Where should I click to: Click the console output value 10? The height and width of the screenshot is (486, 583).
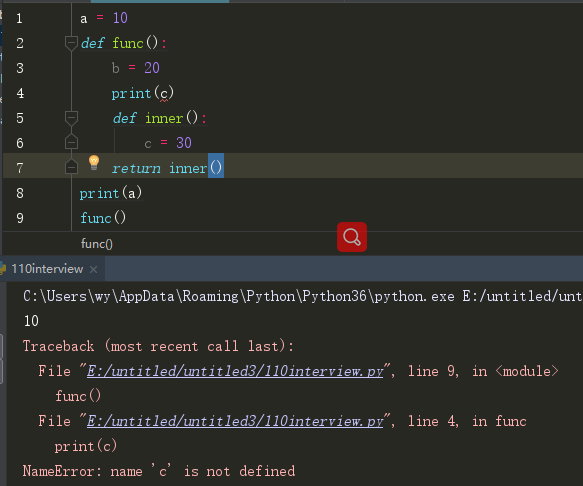click(x=31, y=321)
